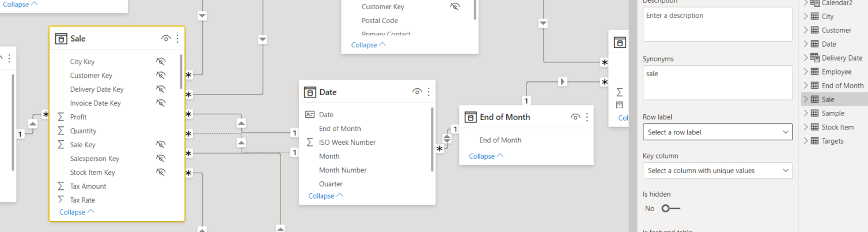Expand the Sample table in Fields list
Viewport: 868px width, 232px height.
(x=806, y=113)
